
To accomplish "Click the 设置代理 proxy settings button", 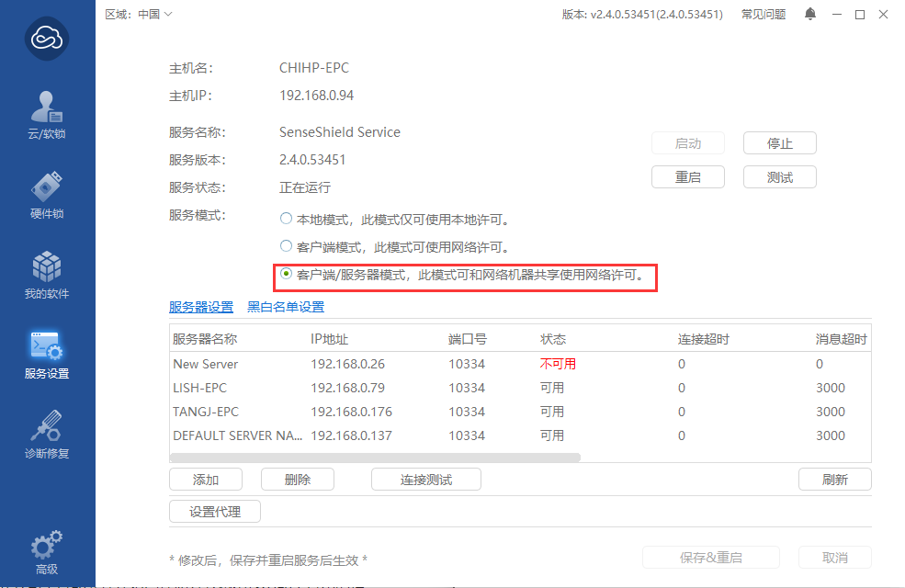I will click(215, 512).
